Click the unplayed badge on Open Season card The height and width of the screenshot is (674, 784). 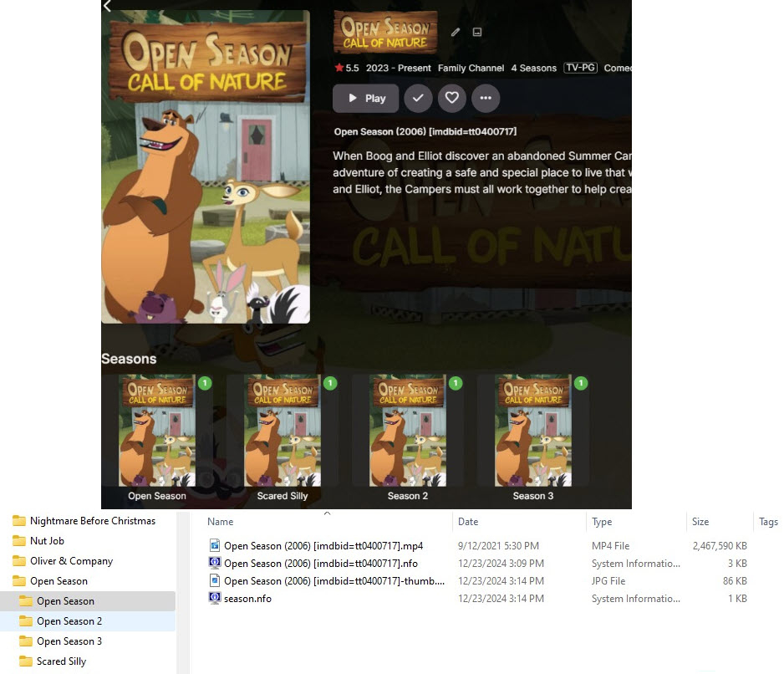[205, 383]
